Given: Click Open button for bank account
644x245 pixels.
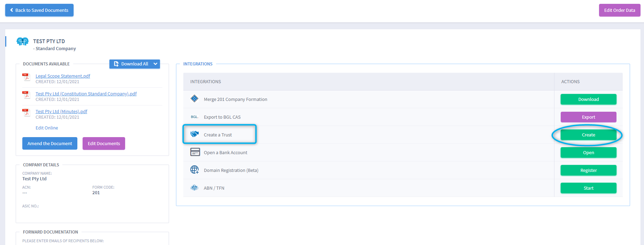Looking at the screenshot, I should [589, 152].
